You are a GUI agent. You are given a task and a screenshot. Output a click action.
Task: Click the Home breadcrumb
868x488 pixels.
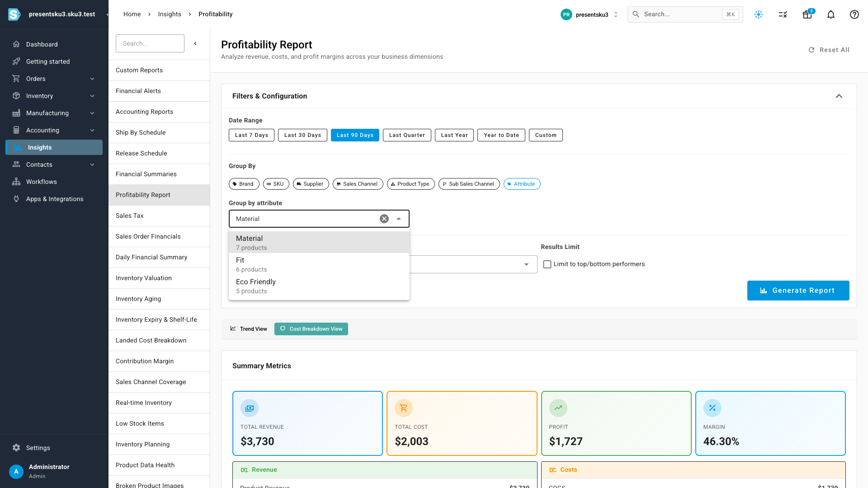tap(132, 14)
